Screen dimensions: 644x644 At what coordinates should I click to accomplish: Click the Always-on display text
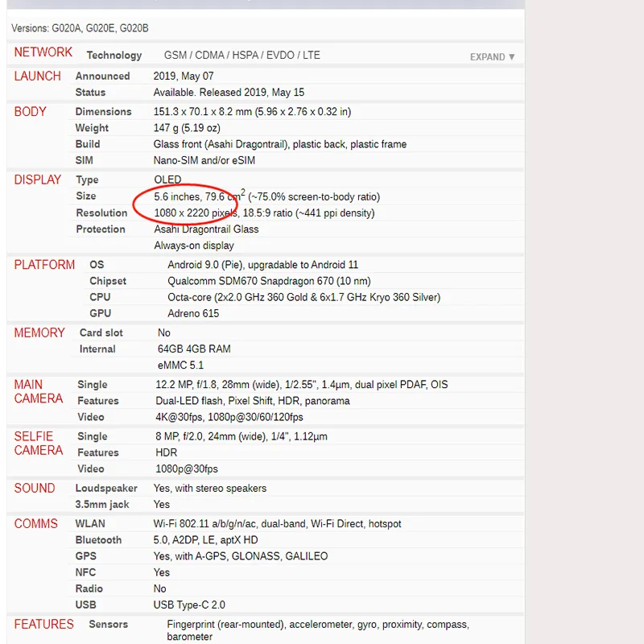(194, 246)
